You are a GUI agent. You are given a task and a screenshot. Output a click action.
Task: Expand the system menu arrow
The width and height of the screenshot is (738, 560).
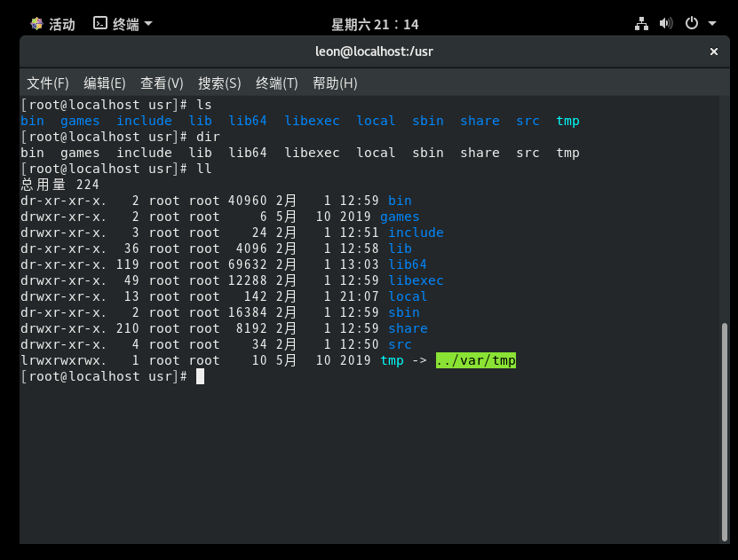point(712,23)
